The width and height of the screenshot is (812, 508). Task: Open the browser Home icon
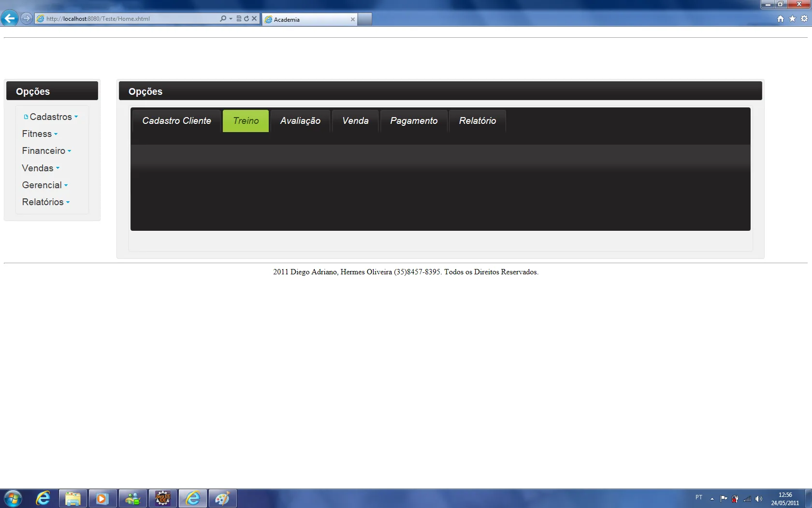[780, 18]
